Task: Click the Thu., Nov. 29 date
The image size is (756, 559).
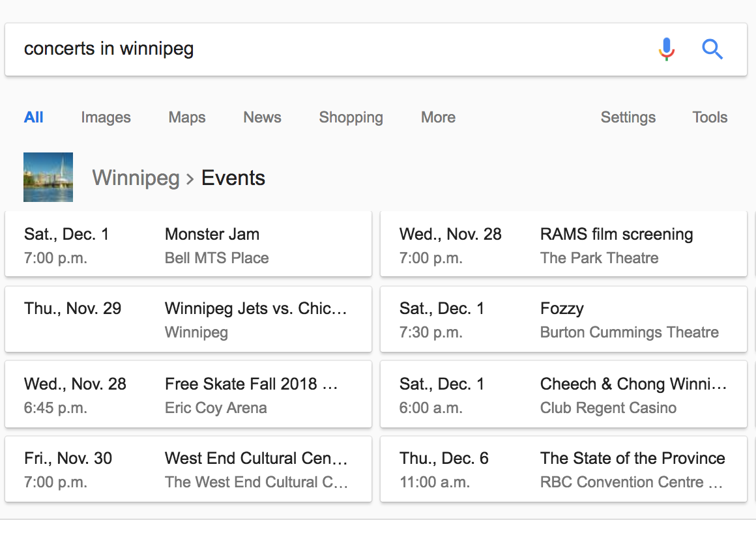Action: pyautogui.click(x=73, y=308)
